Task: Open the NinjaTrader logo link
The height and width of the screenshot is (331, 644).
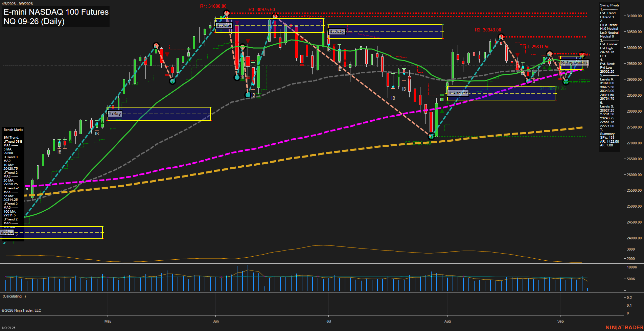Action: (624, 327)
